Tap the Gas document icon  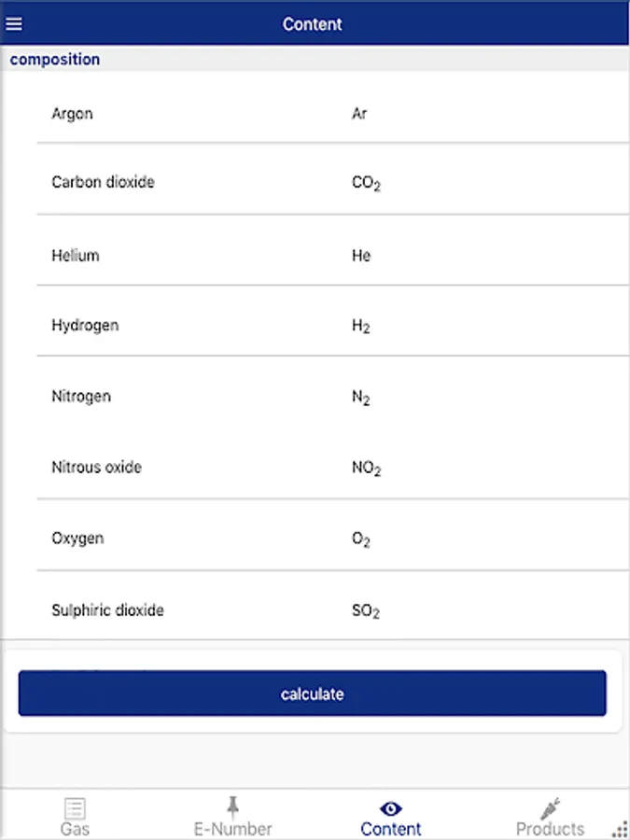75,808
